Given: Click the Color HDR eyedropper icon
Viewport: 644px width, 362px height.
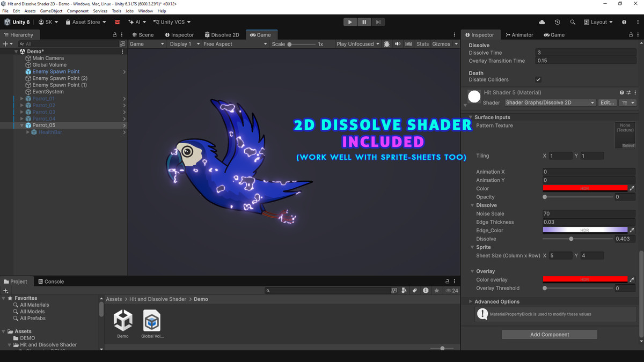Looking at the screenshot, I should [632, 189].
